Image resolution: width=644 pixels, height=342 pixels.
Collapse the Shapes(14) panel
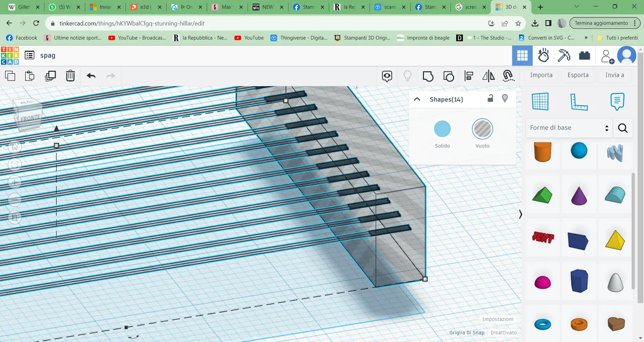tap(417, 99)
